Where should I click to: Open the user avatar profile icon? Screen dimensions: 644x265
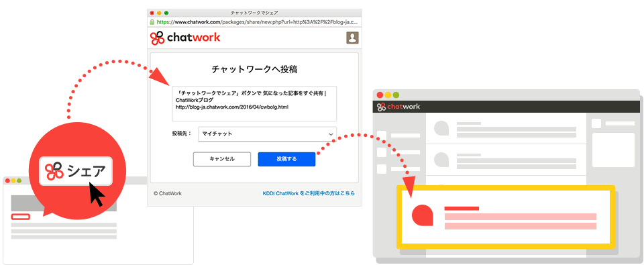coord(352,38)
